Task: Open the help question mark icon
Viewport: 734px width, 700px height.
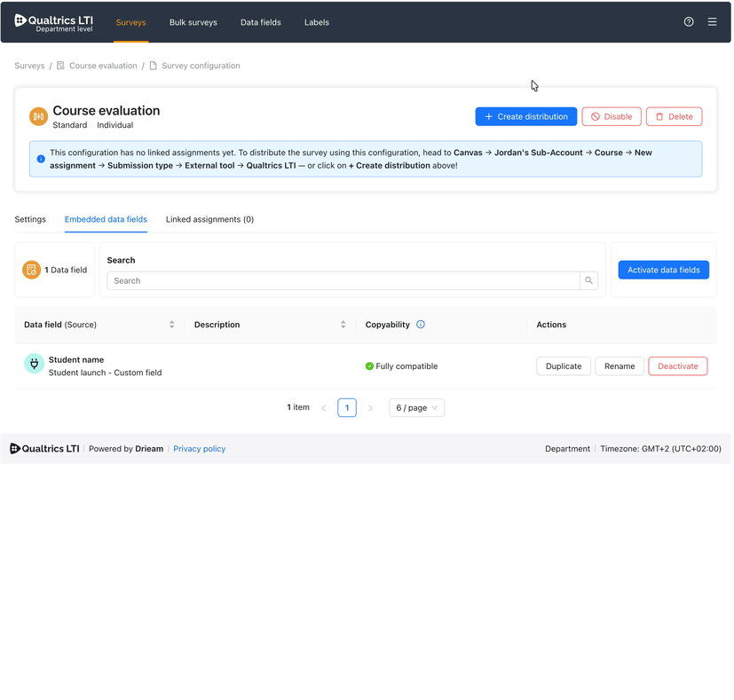Action: (x=689, y=22)
